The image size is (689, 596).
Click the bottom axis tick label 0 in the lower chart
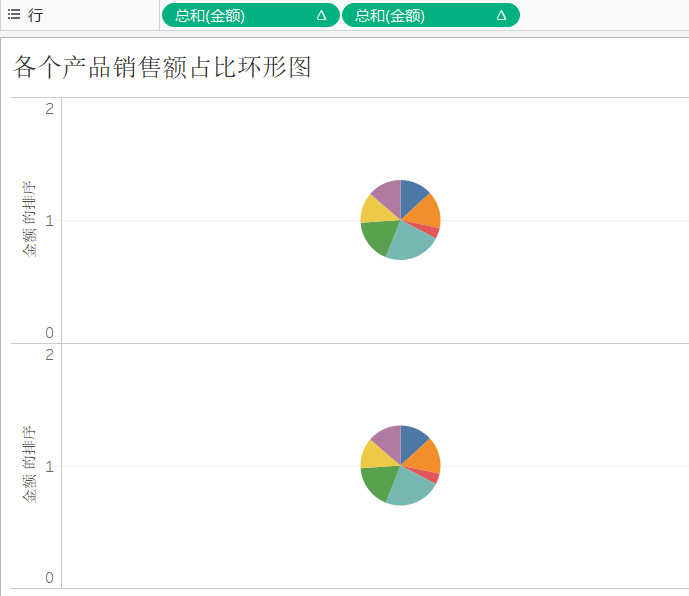click(x=49, y=578)
